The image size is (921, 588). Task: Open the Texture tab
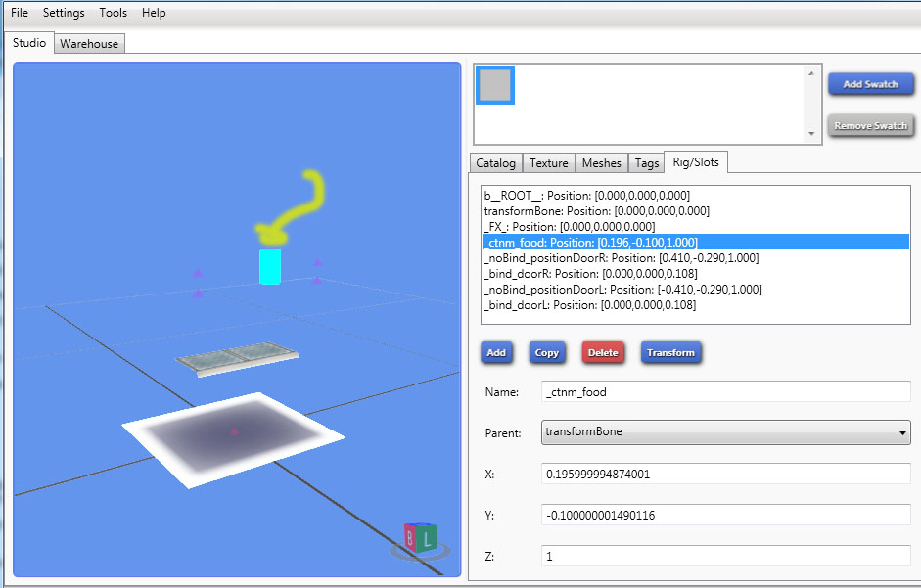point(549,163)
